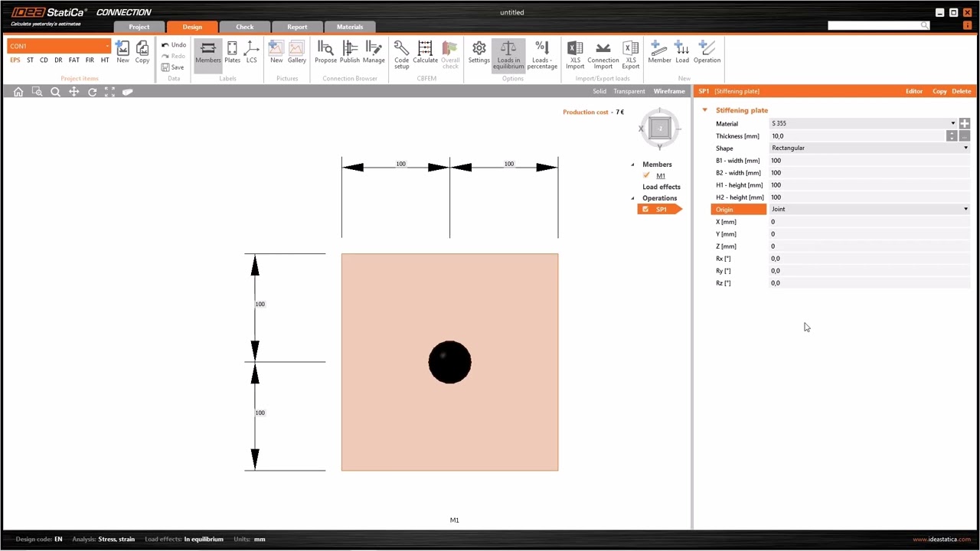The height and width of the screenshot is (551, 980).
Task: Switch to Transparent view mode
Action: coord(629,91)
